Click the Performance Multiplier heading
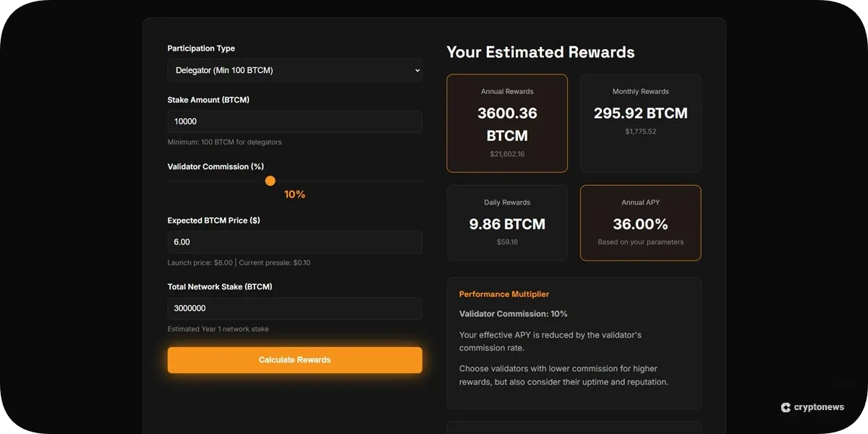Viewport: 868px width, 434px height. 503,294
